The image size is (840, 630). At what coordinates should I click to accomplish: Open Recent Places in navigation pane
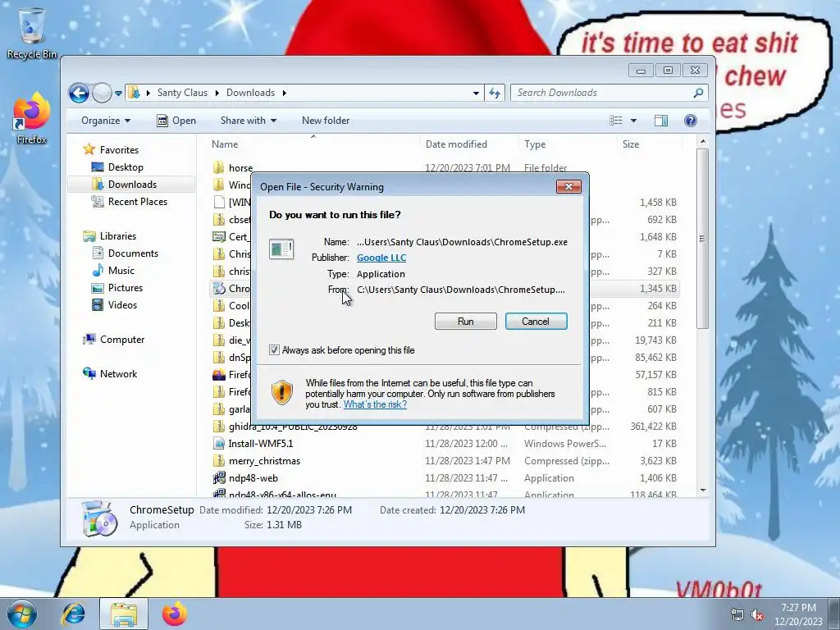(138, 202)
